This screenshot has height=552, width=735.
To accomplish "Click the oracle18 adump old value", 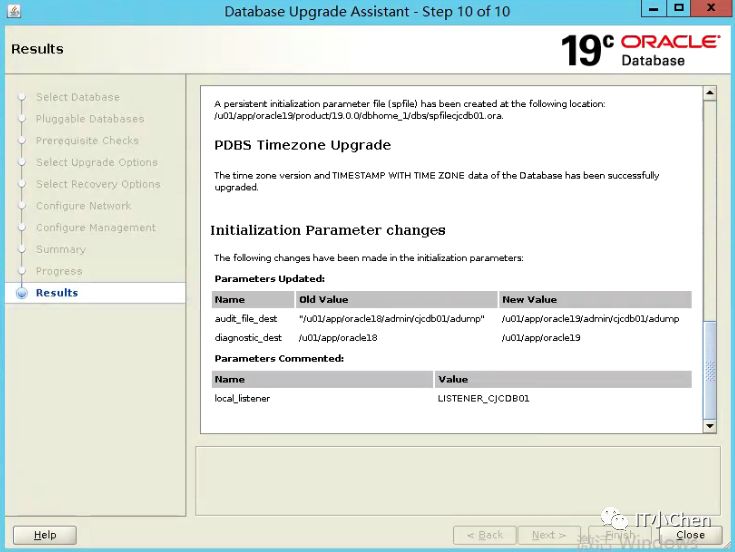I will (391, 319).
